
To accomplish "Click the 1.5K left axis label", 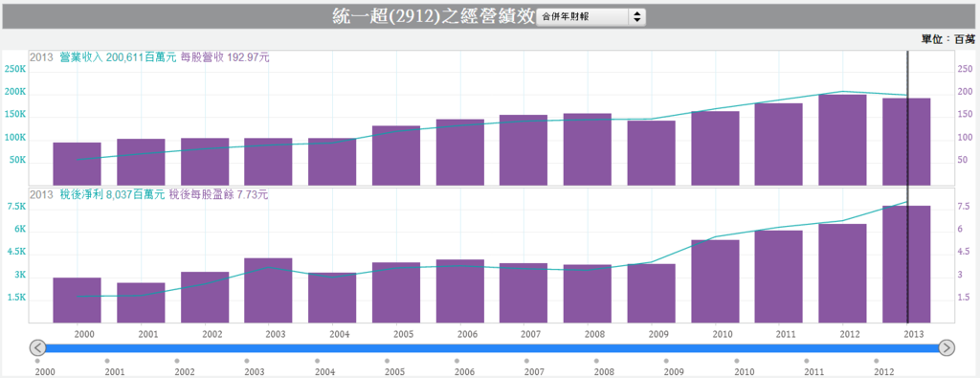I will [x=16, y=298].
